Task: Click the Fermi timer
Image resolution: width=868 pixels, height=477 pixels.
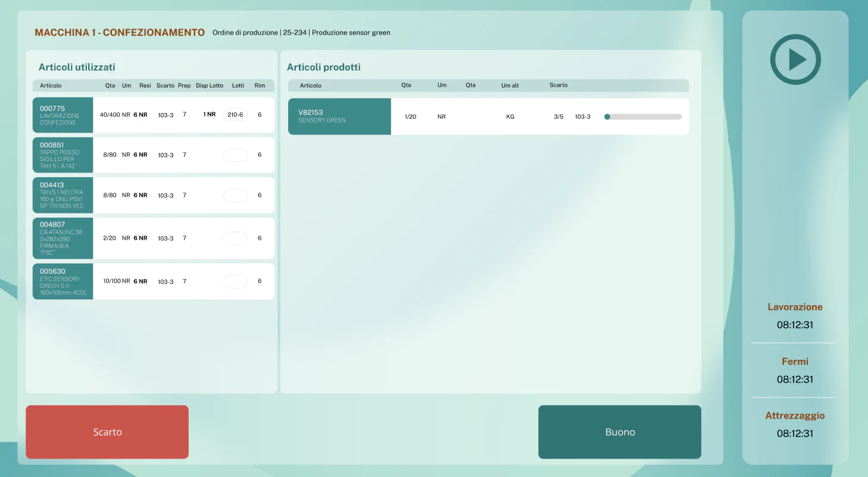Action: (795, 379)
